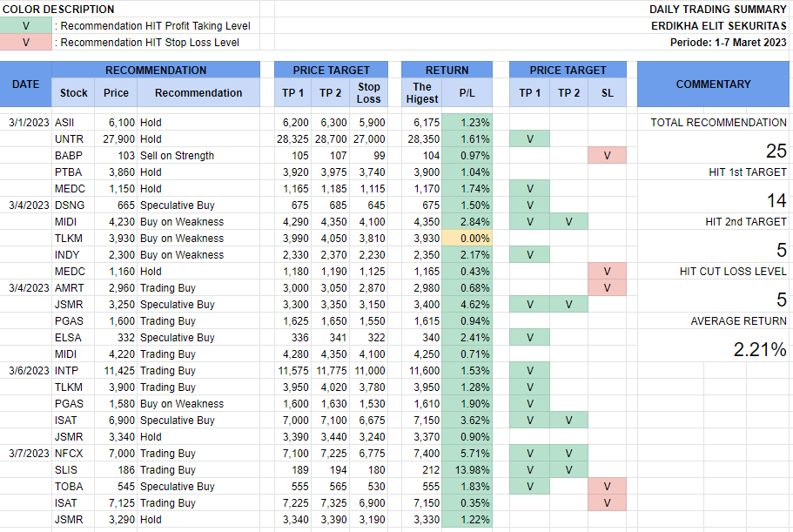Select the Periode: 1-7 Maret 2023 cell

(x=728, y=42)
